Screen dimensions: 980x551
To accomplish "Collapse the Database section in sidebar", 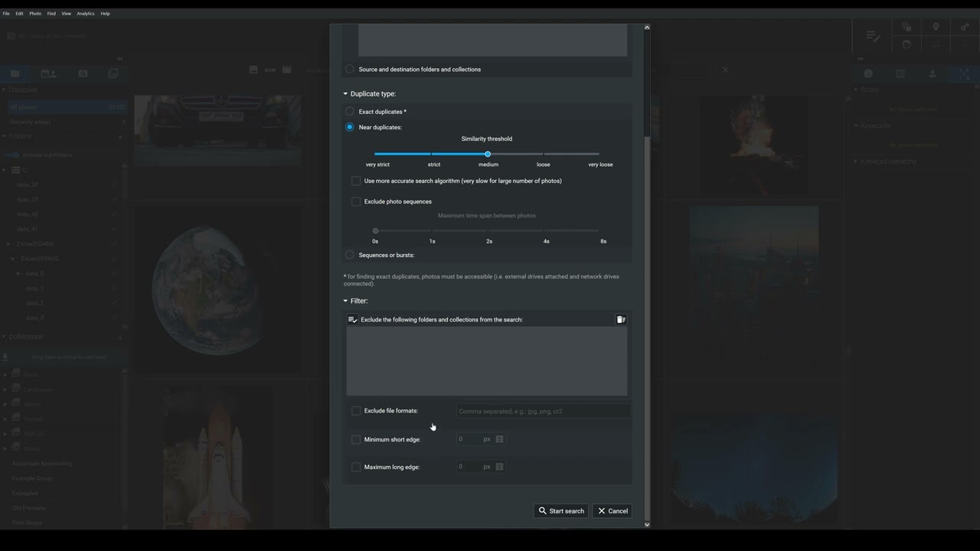I will (4, 90).
